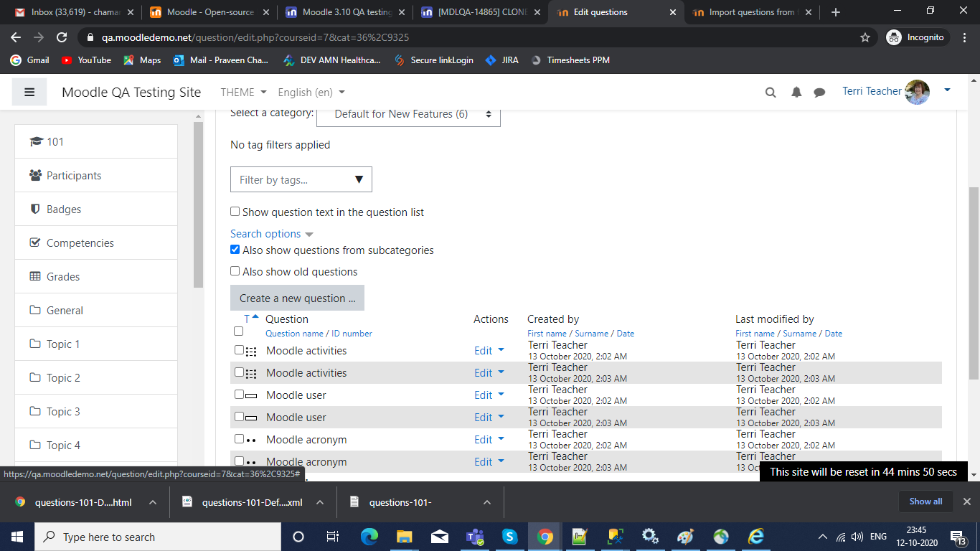Tick the select-all questions checkbox in header
Screen dimensions: 980x551
pyautogui.click(x=239, y=331)
